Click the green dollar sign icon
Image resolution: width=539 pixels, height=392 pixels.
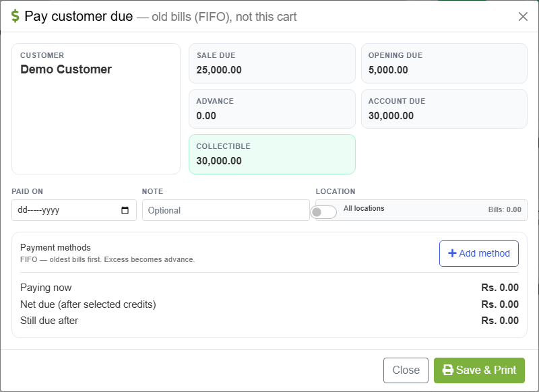click(x=15, y=16)
